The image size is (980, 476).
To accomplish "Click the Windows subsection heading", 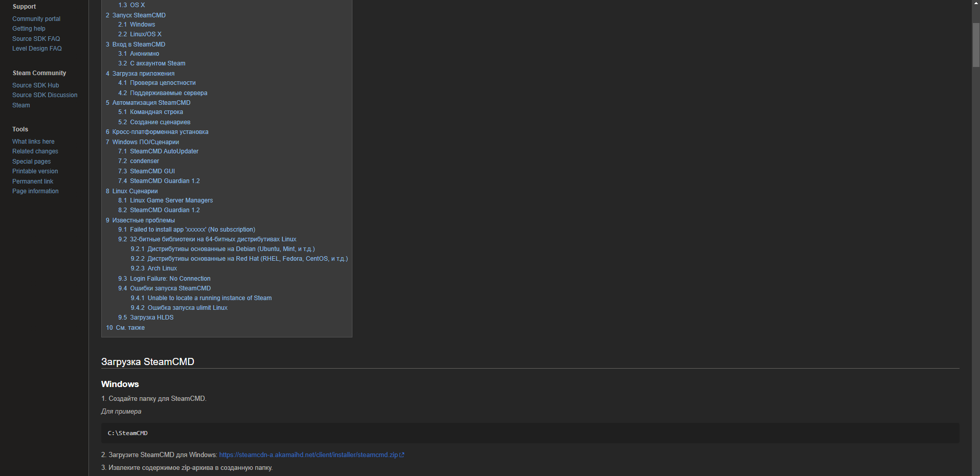I will coord(120,384).
